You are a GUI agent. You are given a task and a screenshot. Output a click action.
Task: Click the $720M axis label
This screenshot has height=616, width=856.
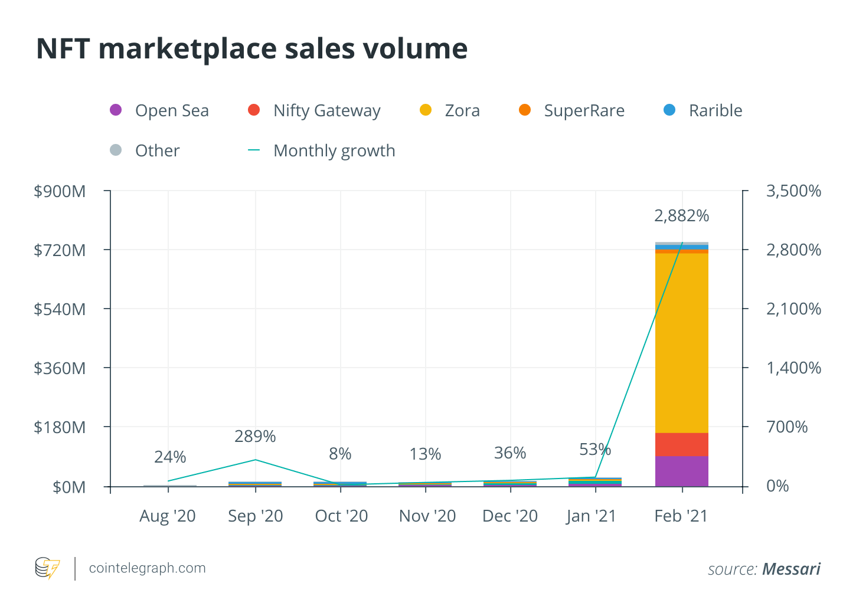click(x=60, y=250)
